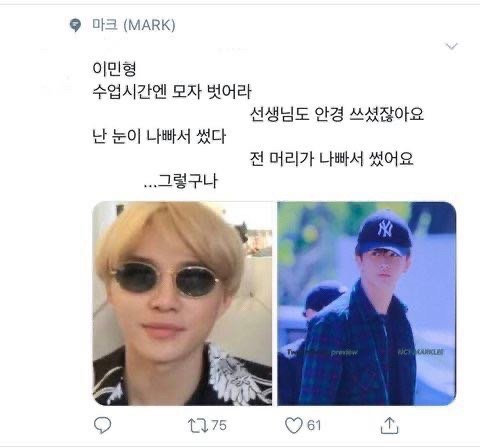The height and width of the screenshot is (448, 480).
Task: Click the NCT MARKLEE watermark in photo
Action: point(421,352)
